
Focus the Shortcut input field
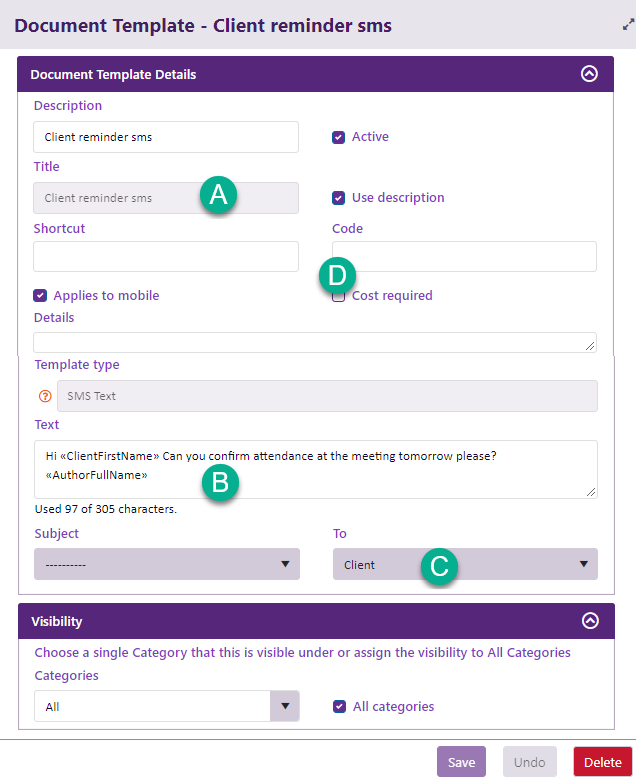tap(166, 256)
